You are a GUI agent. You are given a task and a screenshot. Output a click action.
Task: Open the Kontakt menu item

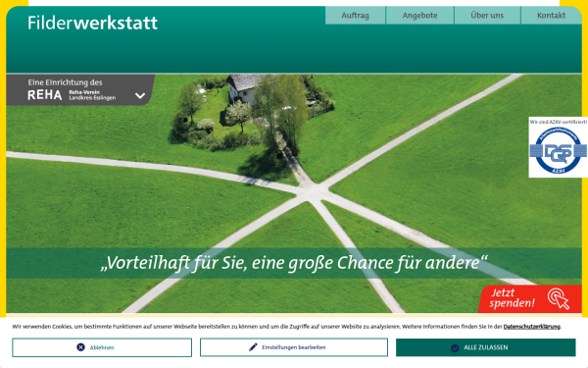(x=551, y=16)
